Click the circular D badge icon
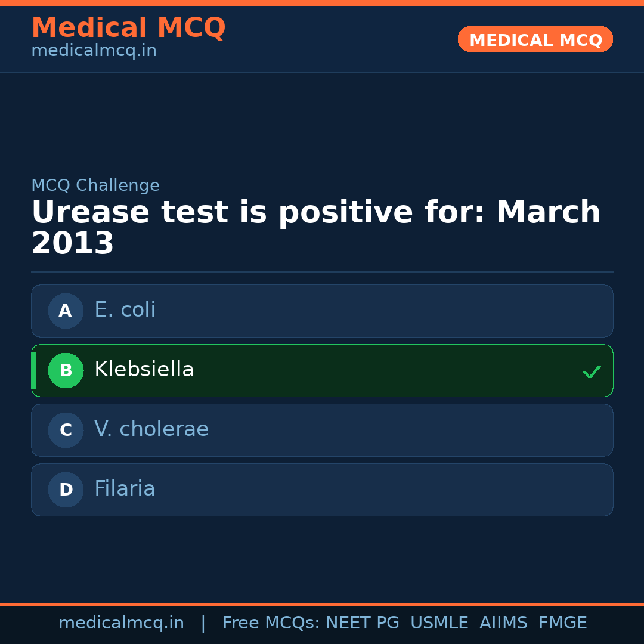Image resolution: width=644 pixels, height=644 pixels. click(x=66, y=490)
